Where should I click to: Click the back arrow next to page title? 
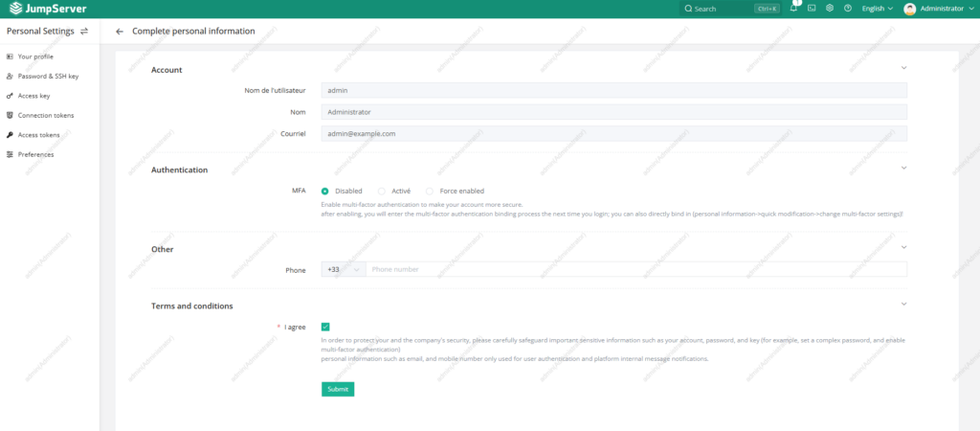120,32
